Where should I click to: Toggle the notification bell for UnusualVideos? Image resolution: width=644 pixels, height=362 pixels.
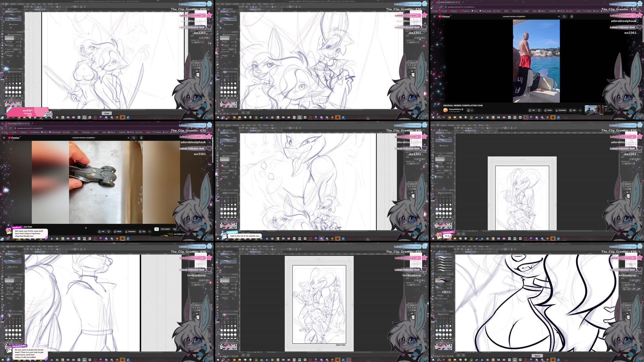click(x=468, y=110)
